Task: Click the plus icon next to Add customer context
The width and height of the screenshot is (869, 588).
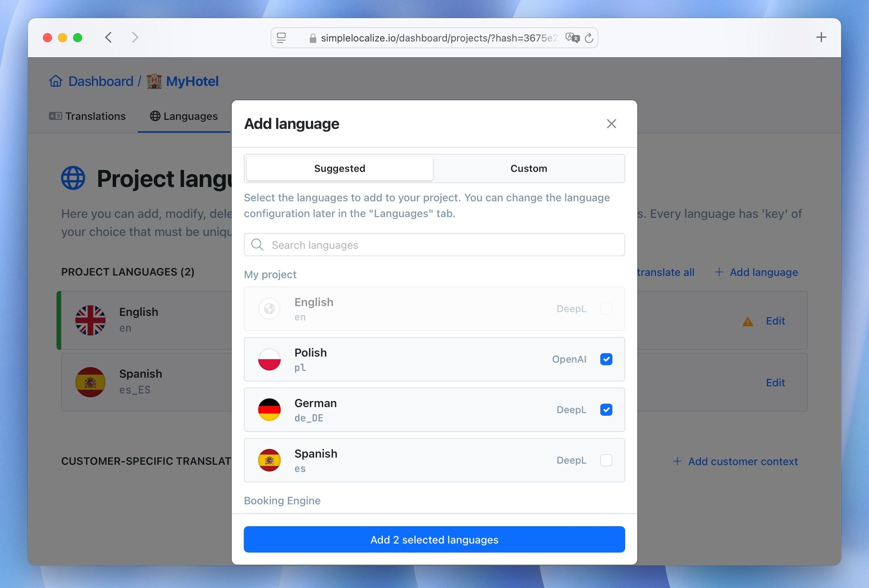Action: [x=677, y=461]
